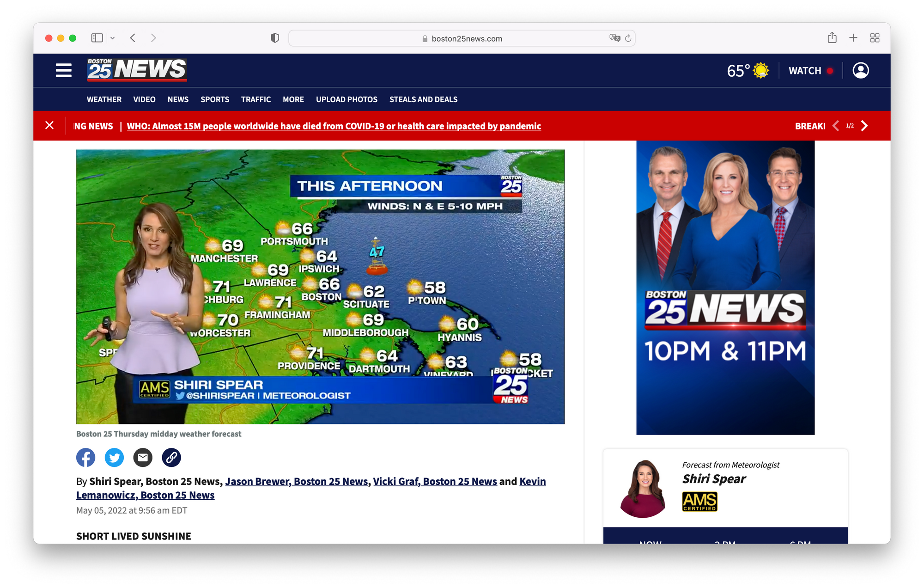Viewport: 924px width, 588px height.
Task: Copy article link icon
Action: (x=171, y=458)
